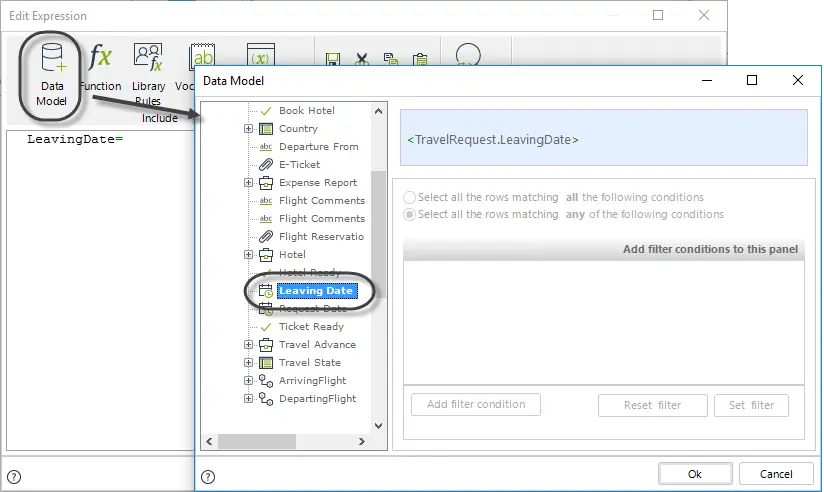824x492 pixels.
Task: Open the Data Model tool in Edit Expression
Action: coord(51,76)
